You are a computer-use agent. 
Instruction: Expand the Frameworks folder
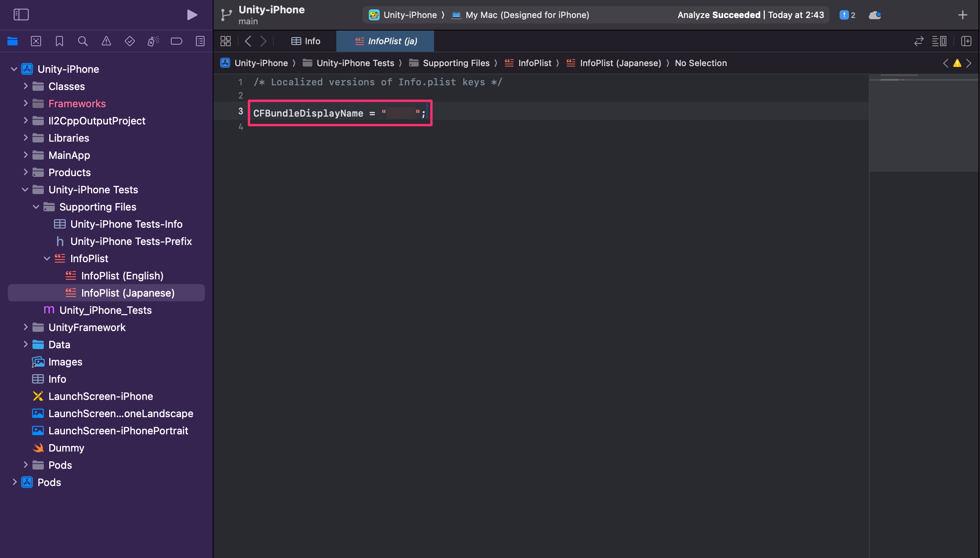pos(25,103)
